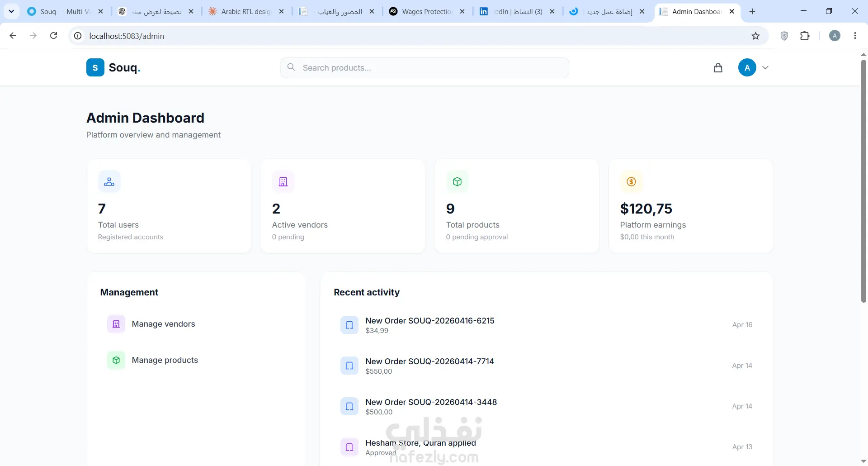Click the 'Souq.' brand name
Image resolution: width=868 pixels, height=466 pixels.
pos(124,67)
